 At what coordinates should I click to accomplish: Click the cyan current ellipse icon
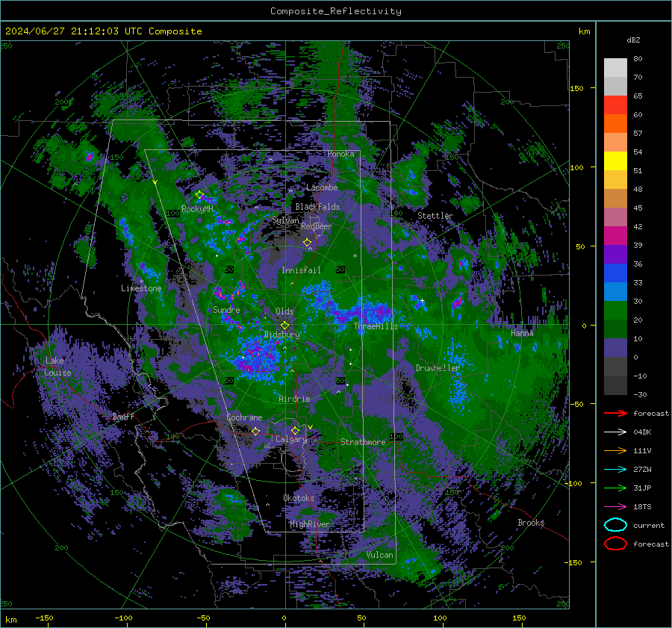(615, 525)
